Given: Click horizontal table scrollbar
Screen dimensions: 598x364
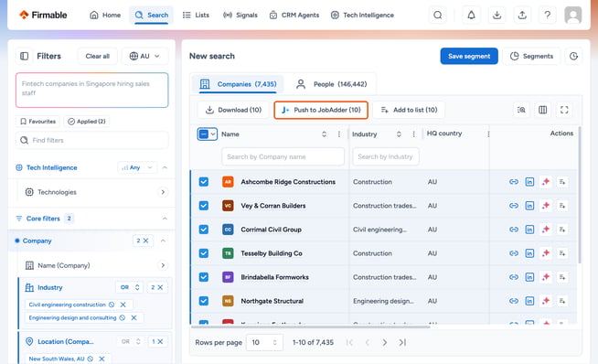Looking at the screenshot, I should [x=310, y=327].
